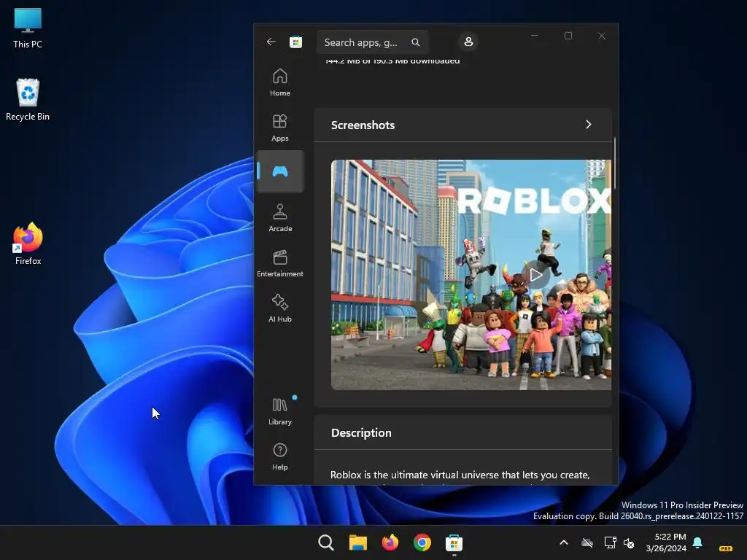747x560 pixels.
Task: Open Arcade section in sidebar
Action: point(280,218)
